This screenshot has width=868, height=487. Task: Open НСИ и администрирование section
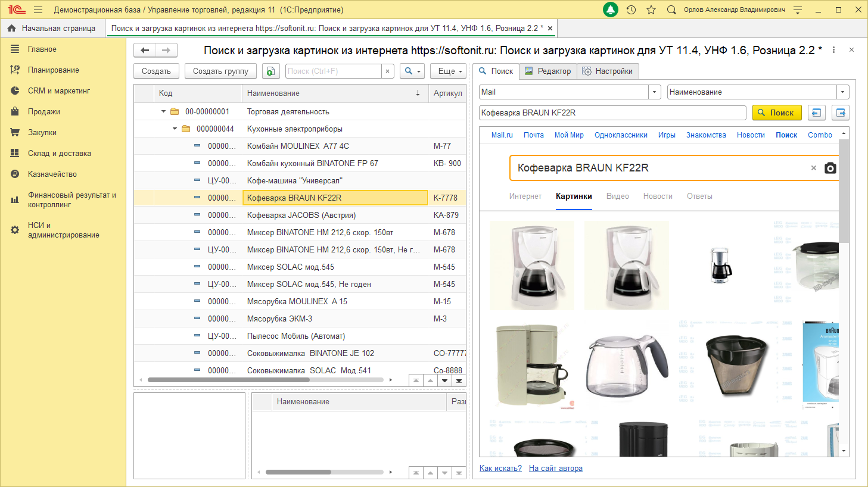63,230
